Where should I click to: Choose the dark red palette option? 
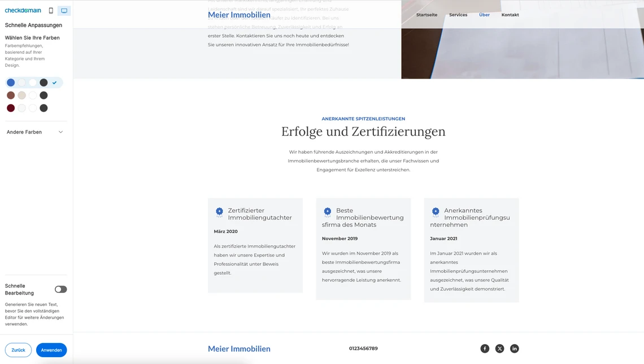[x=10, y=107]
